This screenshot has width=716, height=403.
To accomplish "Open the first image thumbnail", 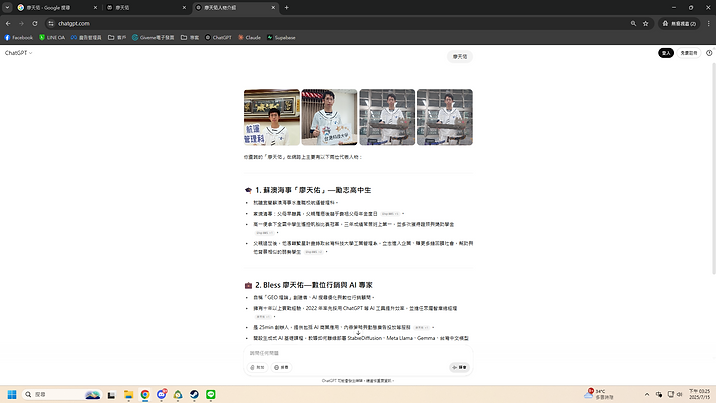I will tap(272, 118).
